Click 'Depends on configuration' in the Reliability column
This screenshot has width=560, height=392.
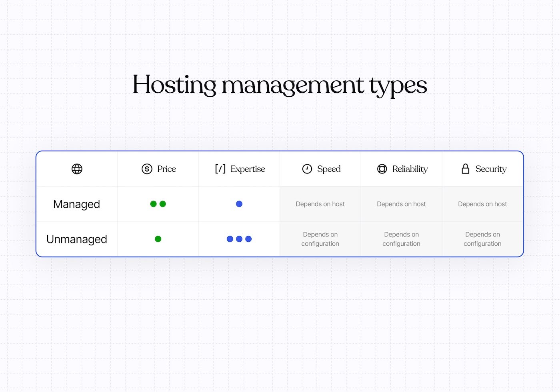[x=401, y=239]
